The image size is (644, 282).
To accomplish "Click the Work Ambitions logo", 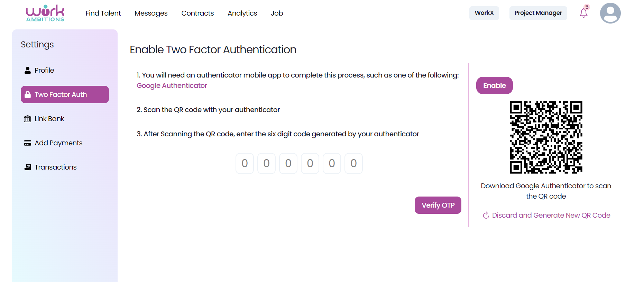I will coord(45,13).
